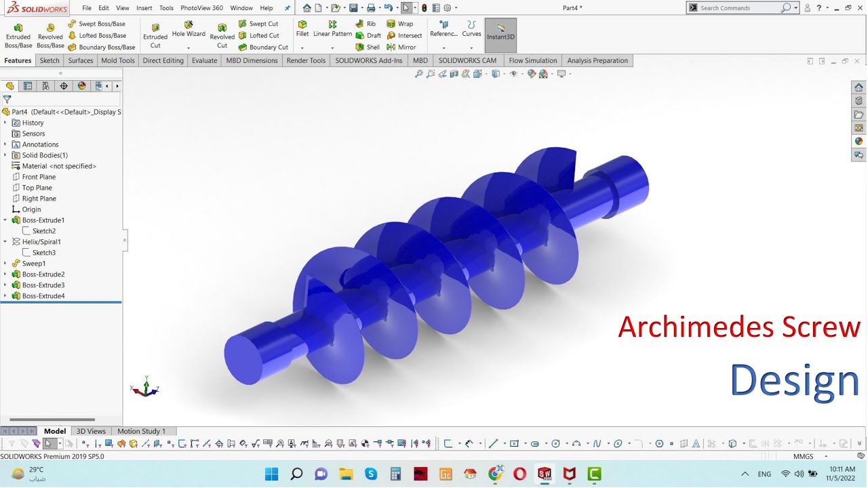Open SOLIDWORKS Resources home in task pane
868x488 pixels.
click(x=859, y=87)
